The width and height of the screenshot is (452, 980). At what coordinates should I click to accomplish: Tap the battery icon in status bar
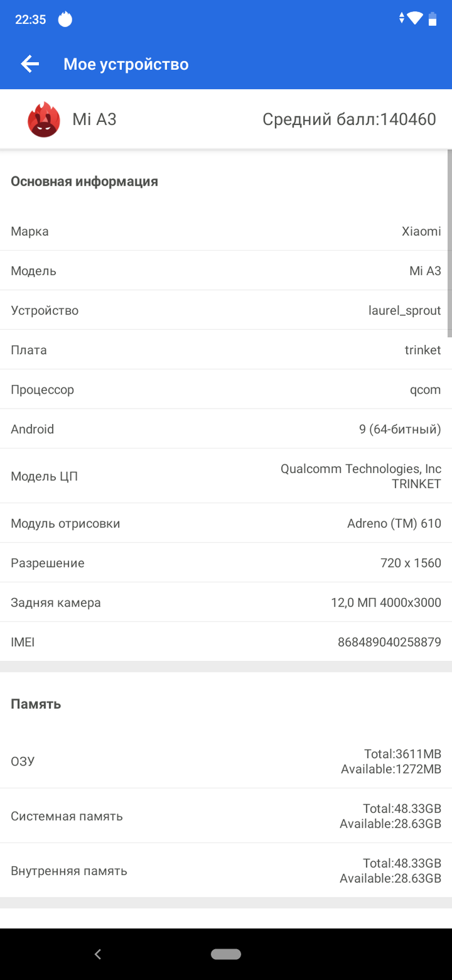(432, 19)
